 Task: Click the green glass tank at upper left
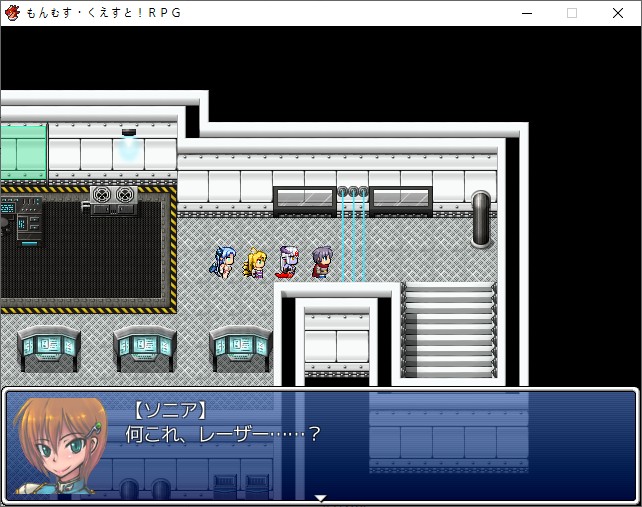pyautogui.click(x=23, y=152)
